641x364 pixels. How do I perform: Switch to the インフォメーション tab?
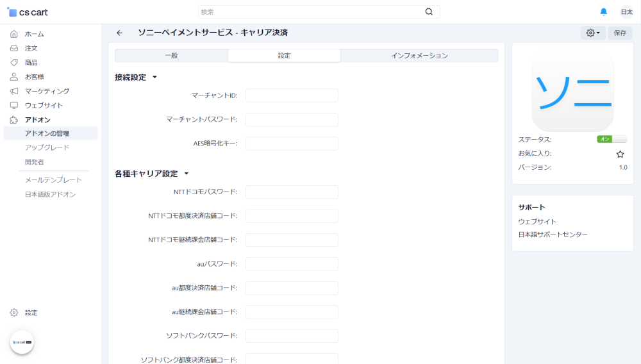(419, 56)
